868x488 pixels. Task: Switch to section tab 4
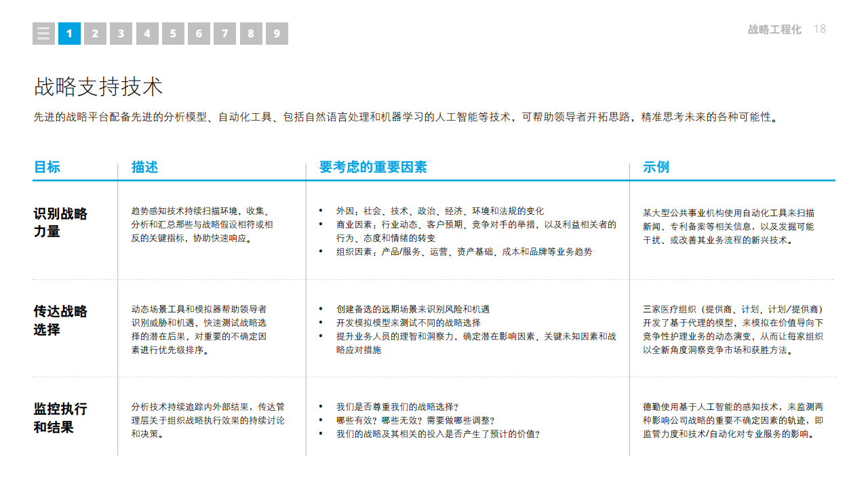[147, 33]
